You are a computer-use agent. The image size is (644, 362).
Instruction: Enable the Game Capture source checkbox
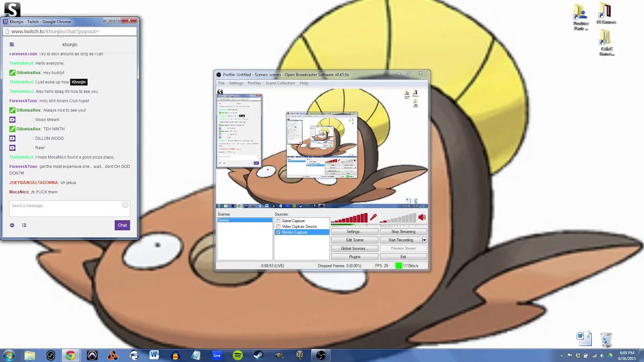[278, 221]
